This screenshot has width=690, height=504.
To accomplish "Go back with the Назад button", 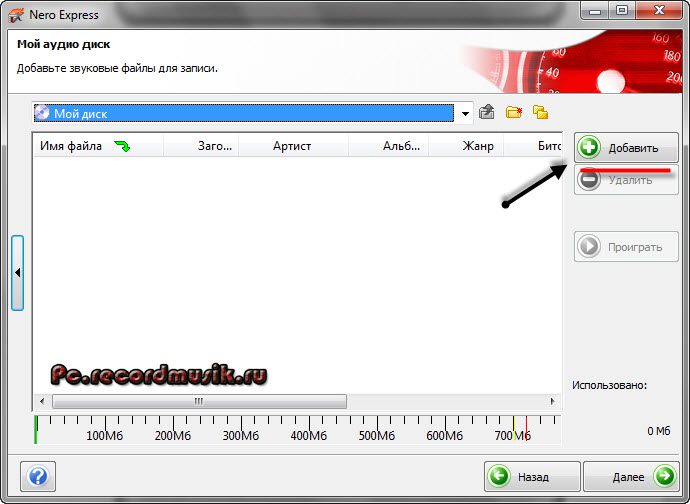I will tap(532, 476).
